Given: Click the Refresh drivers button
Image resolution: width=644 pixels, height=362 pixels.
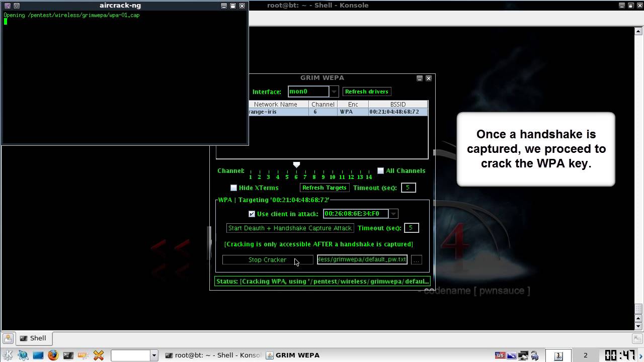Looking at the screenshot, I should (x=367, y=92).
